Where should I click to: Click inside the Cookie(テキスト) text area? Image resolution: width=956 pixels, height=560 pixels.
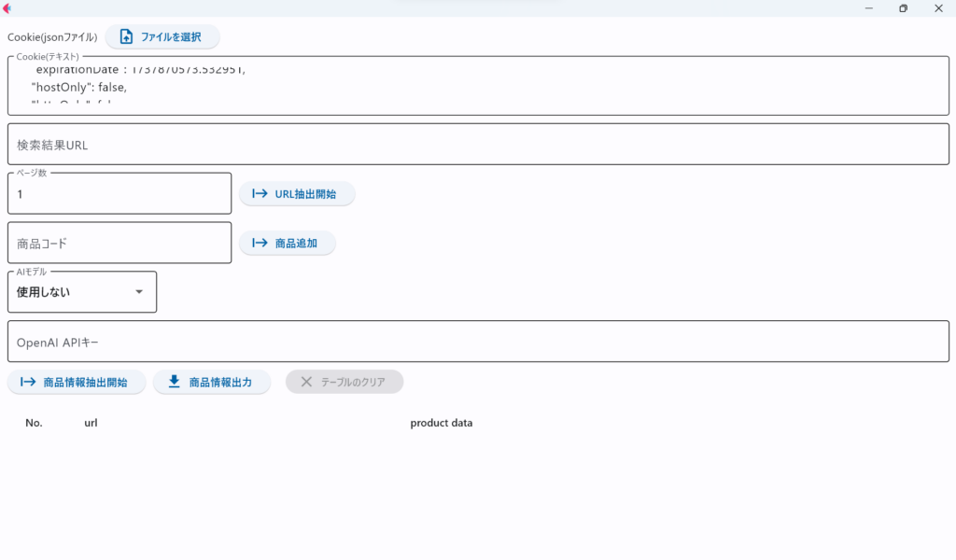click(478, 87)
